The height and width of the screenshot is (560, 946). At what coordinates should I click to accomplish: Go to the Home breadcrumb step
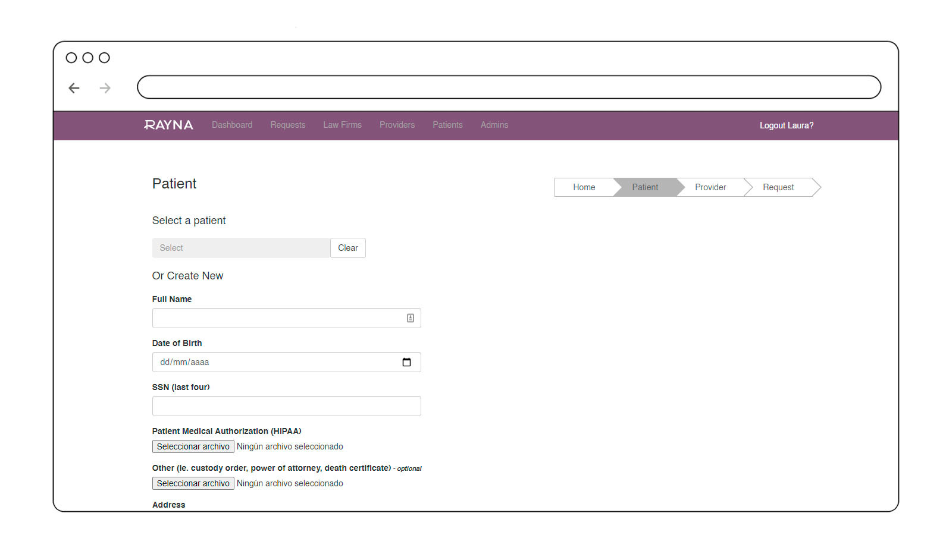coord(584,187)
